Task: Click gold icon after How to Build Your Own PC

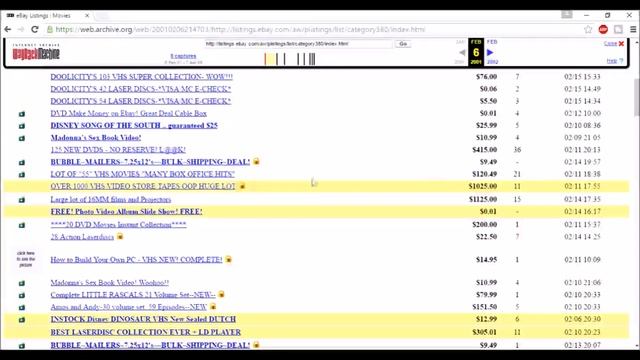Action: (229, 259)
